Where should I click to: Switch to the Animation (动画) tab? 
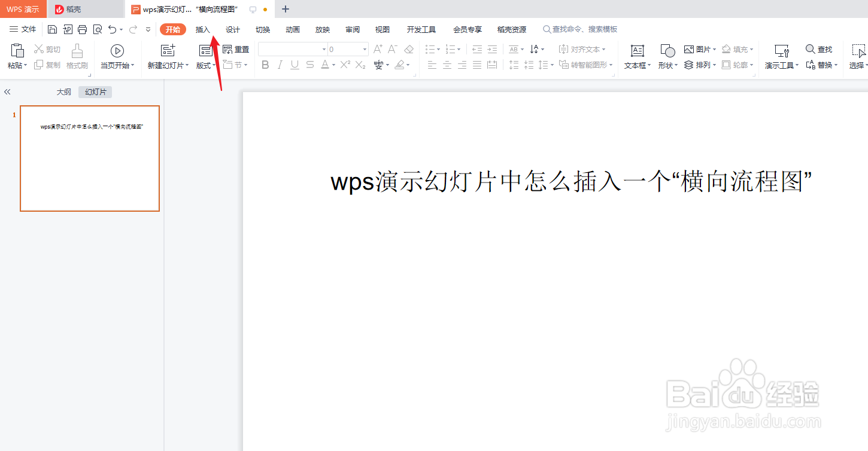point(293,29)
